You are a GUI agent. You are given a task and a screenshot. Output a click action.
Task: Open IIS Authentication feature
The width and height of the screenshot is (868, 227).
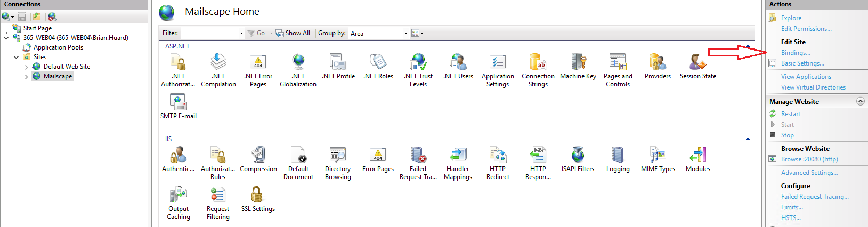pos(178,159)
